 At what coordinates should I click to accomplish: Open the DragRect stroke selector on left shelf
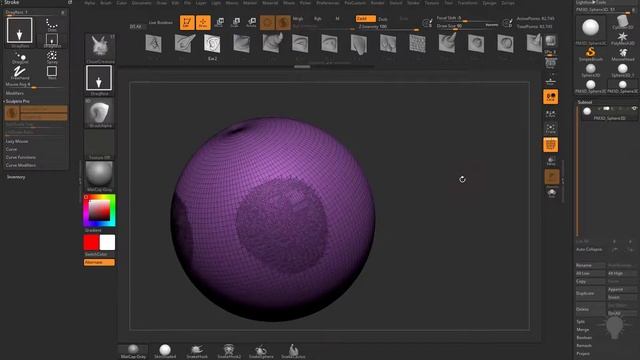99,80
